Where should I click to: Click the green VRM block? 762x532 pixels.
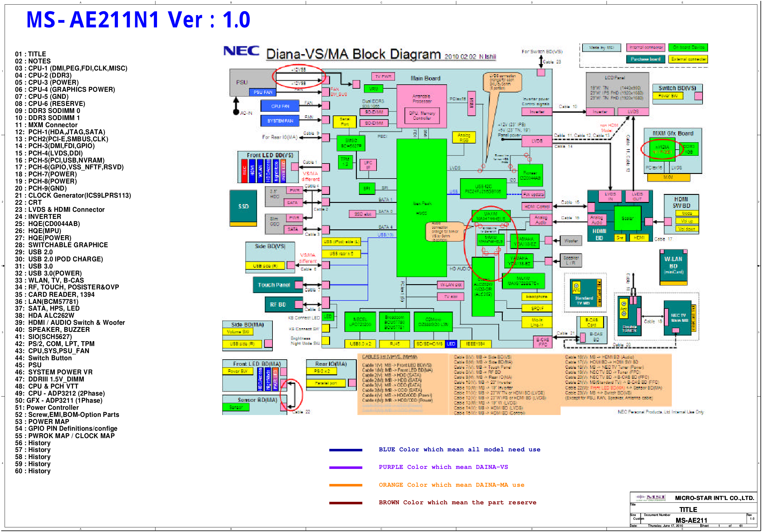tap(373, 89)
